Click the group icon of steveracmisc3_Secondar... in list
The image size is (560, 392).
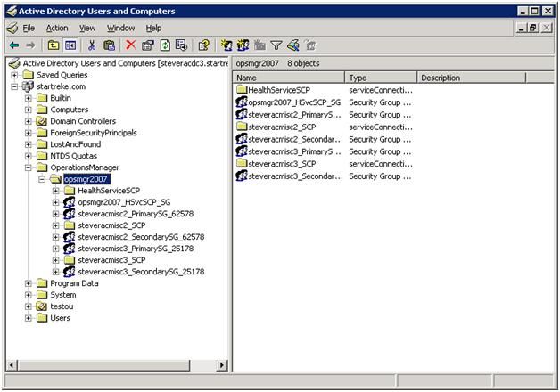[242, 176]
